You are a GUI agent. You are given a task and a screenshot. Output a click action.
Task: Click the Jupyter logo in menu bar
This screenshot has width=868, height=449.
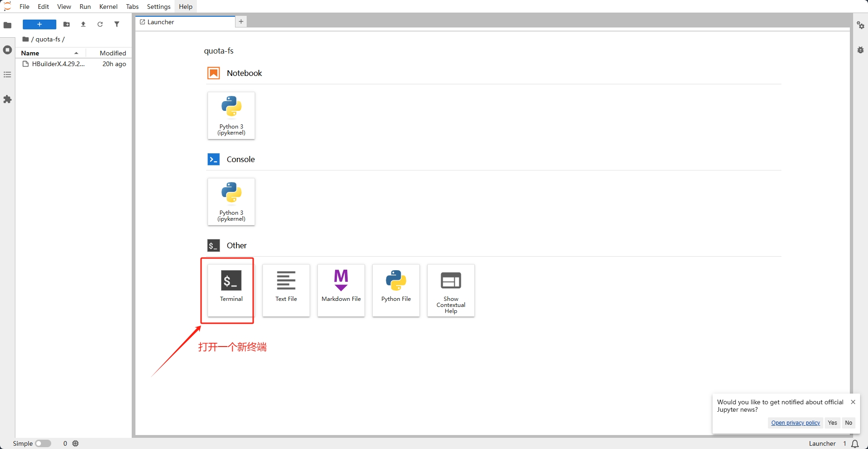(x=7, y=7)
